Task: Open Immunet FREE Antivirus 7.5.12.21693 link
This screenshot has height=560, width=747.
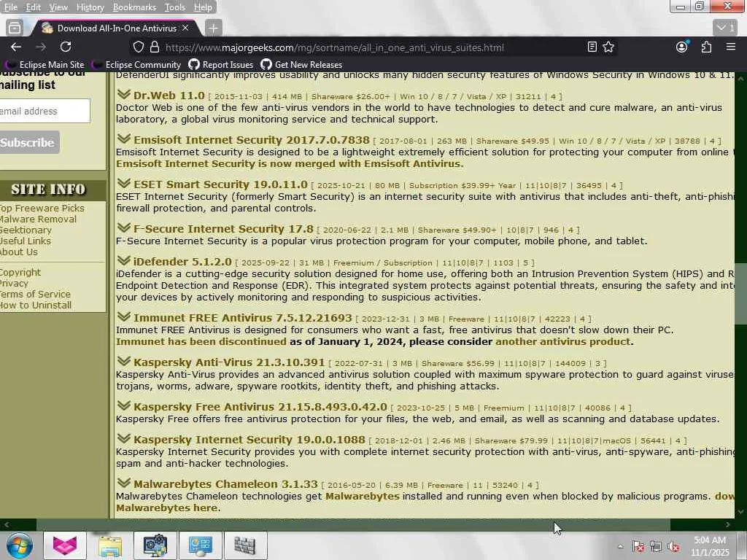Action: tap(242, 318)
